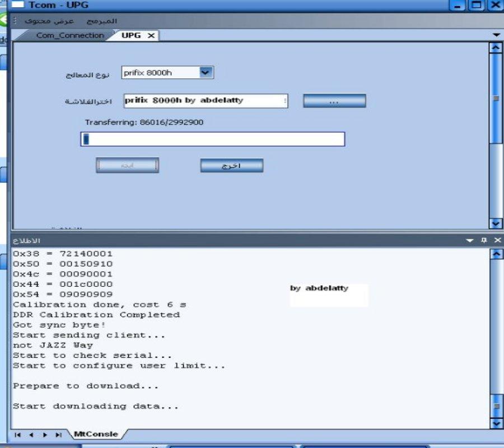
Task: Click the 'DDR Calibration Completed' console line
Action: 96,315
